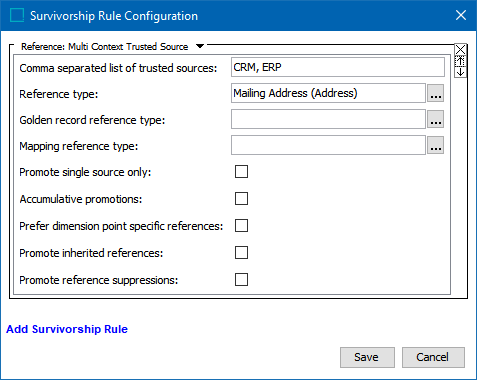477x380 pixels.
Task: Toggle Prefer dimension point specific references
Action: click(241, 226)
